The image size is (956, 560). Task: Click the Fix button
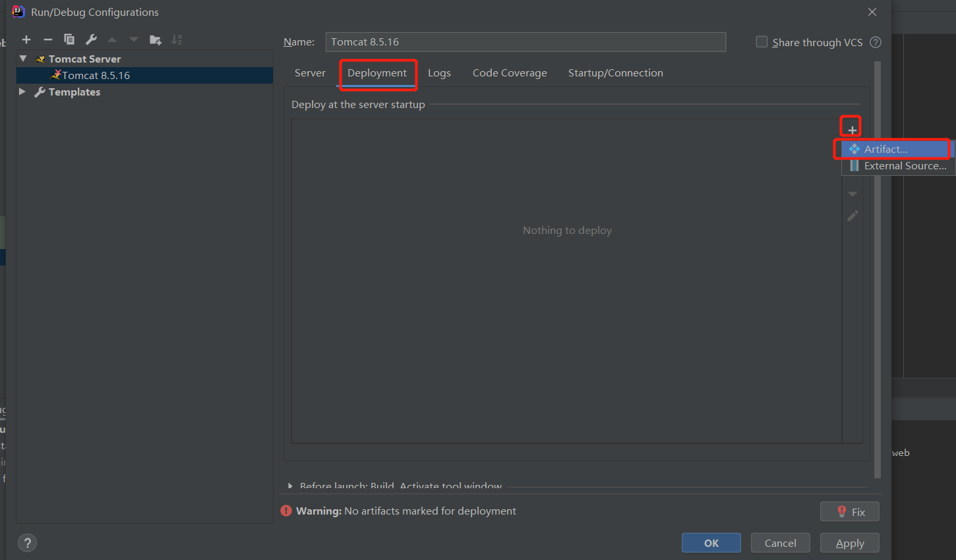[x=850, y=512]
